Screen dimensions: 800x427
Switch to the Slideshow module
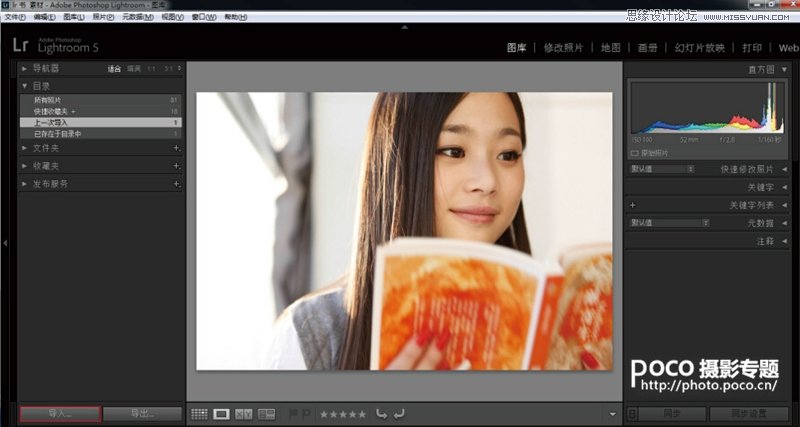coord(699,48)
